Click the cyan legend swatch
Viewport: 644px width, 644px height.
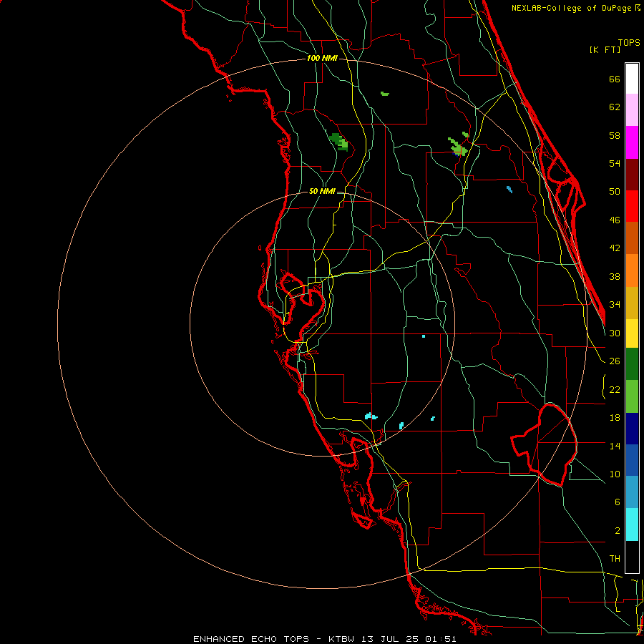[x=632, y=525]
